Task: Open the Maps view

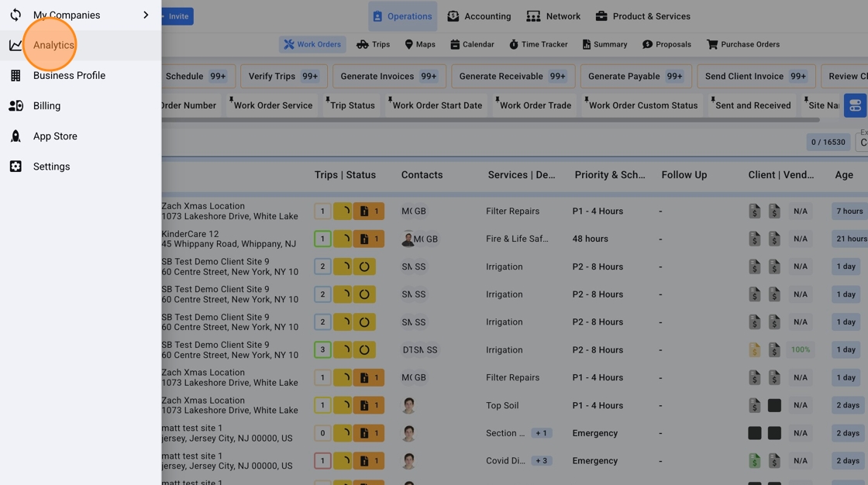Action: point(420,44)
